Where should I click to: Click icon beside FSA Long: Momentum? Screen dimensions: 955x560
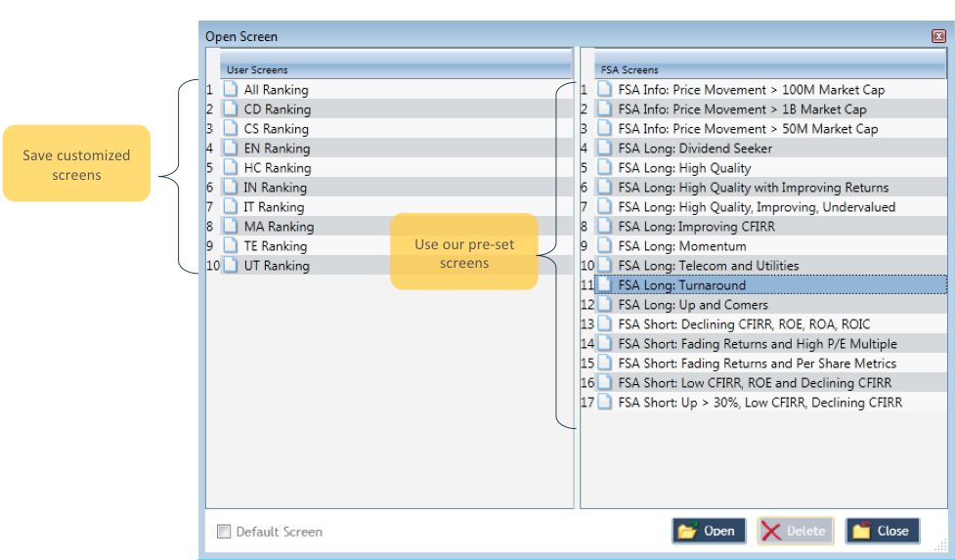604,245
